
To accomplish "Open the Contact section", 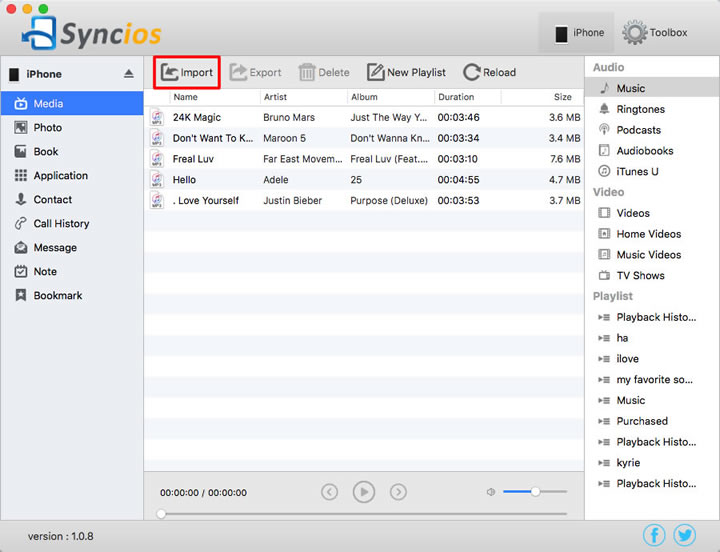I will point(72,199).
